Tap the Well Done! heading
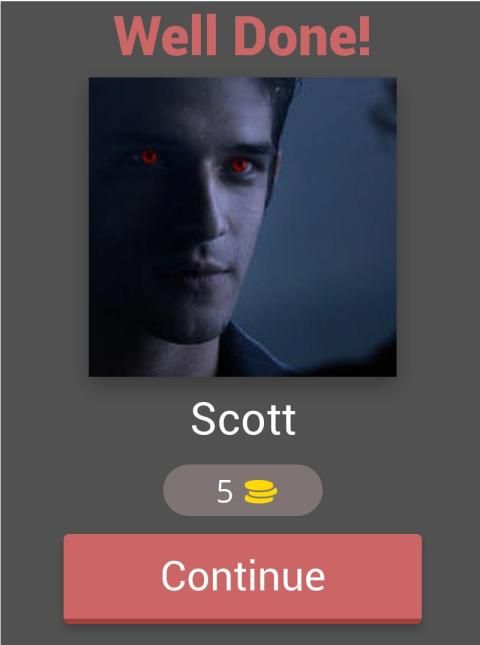The image size is (480, 645). click(243, 36)
